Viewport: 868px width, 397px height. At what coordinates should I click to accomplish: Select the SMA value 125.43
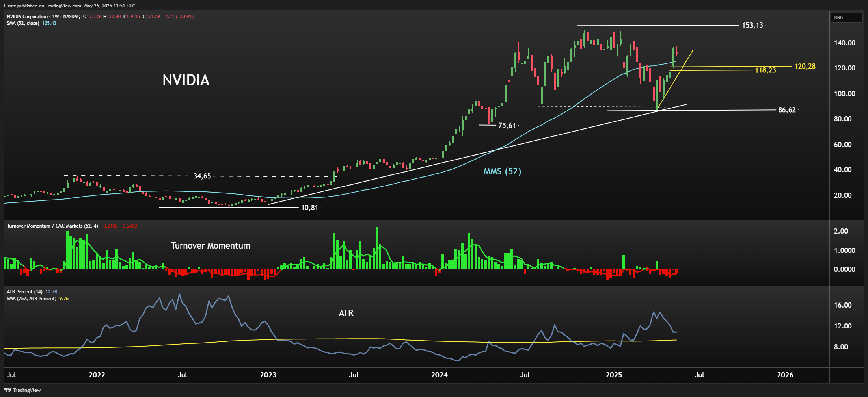click(x=49, y=23)
